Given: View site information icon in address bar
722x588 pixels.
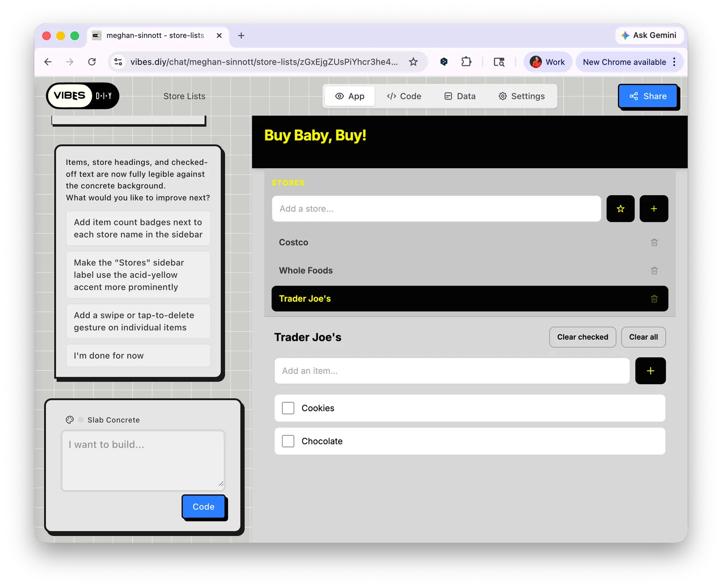Looking at the screenshot, I should pyautogui.click(x=118, y=62).
